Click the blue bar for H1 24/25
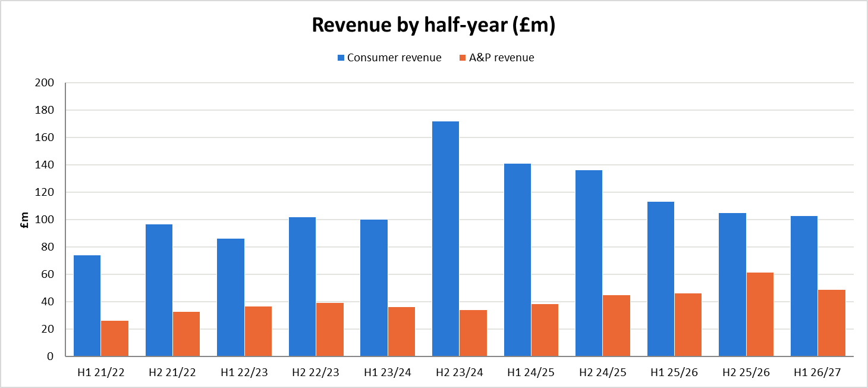The height and width of the screenshot is (388, 868). tap(517, 260)
